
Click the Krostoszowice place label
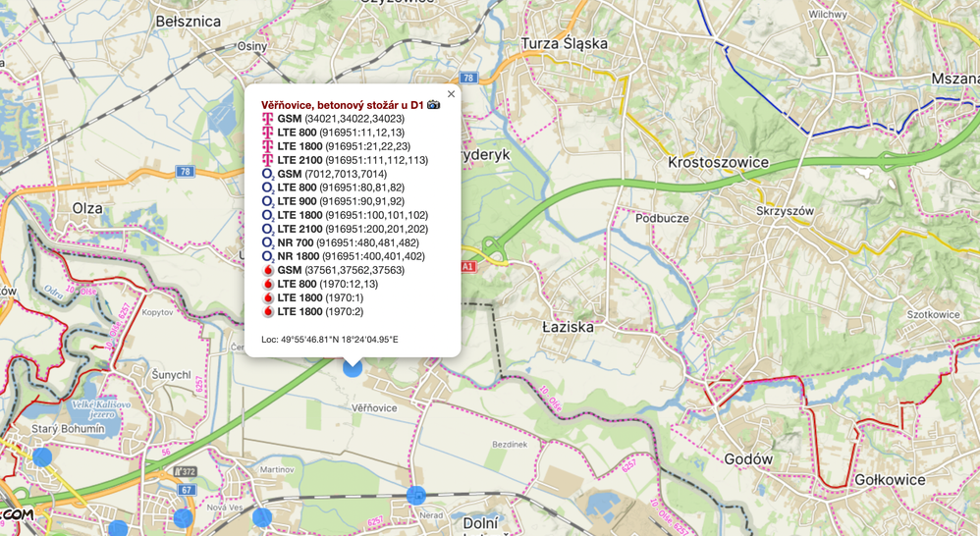point(718,162)
